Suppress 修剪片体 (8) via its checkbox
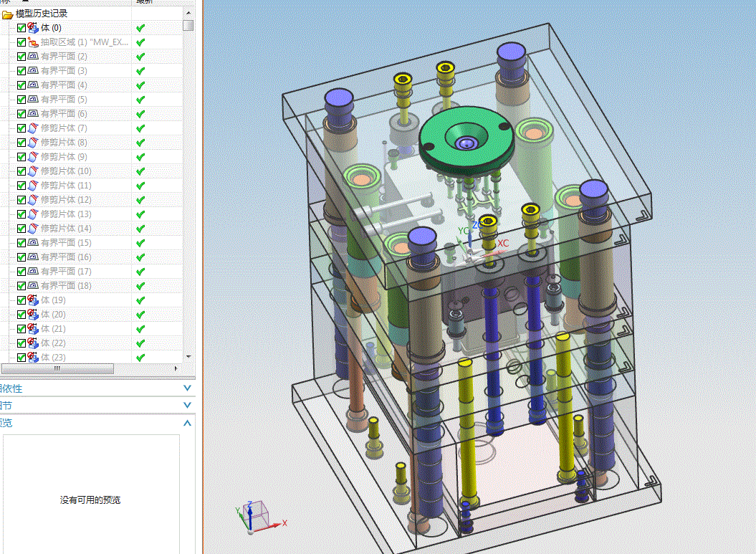The width and height of the screenshot is (756, 554). pyautogui.click(x=21, y=143)
